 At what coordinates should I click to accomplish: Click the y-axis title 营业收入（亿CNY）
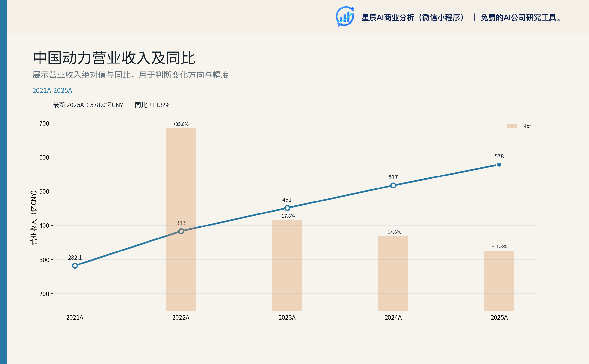point(33,217)
